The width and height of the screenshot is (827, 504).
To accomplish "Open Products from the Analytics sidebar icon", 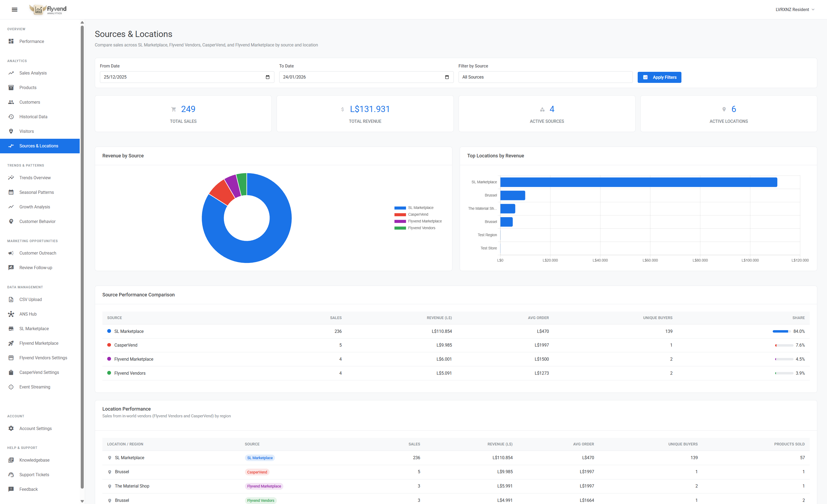I will tap(11, 87).
